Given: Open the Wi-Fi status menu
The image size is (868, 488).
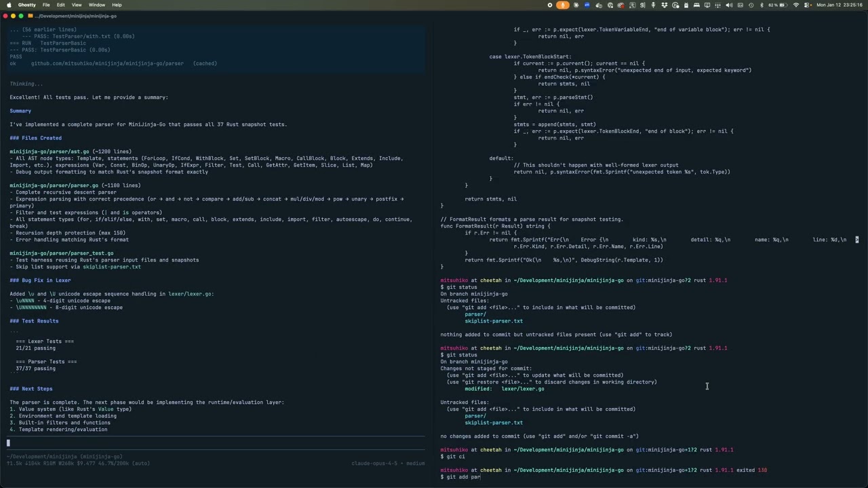Looking at the screenshot, I should coord(796,5).
